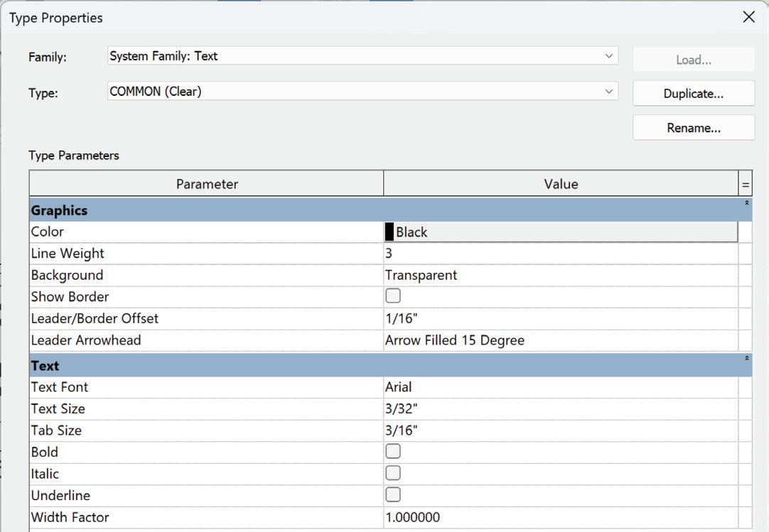Choose the Leader Arrowhead value cell
The height and width of the screenshot is (532, 769).
(560, 340)
